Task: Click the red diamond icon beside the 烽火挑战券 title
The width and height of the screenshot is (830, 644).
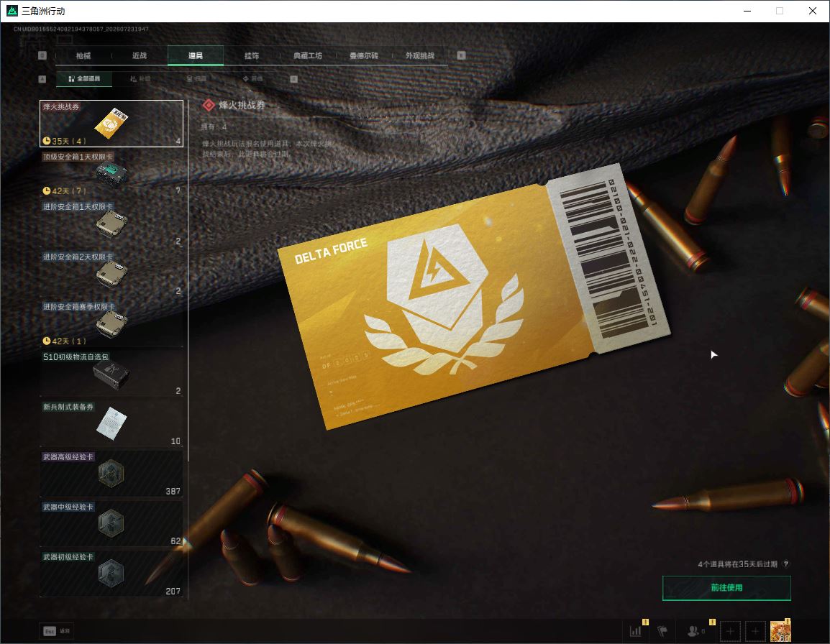Action: click(209, 106)
